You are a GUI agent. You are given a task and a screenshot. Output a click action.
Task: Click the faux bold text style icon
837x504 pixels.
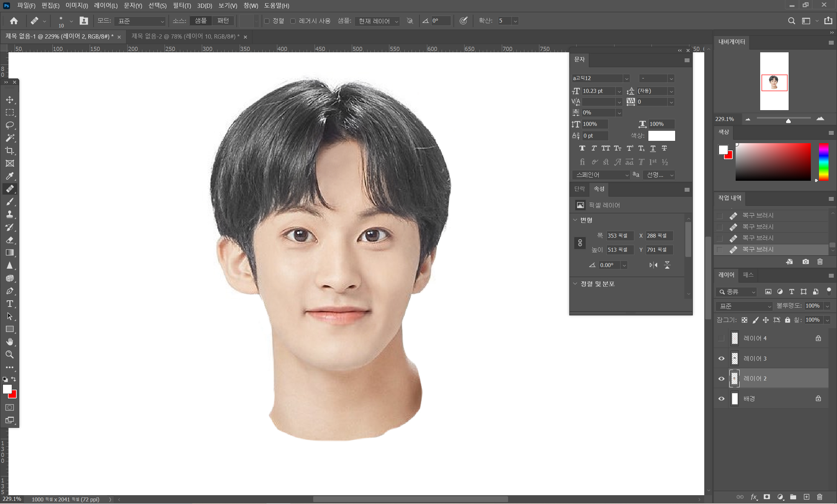pos(582,148)
